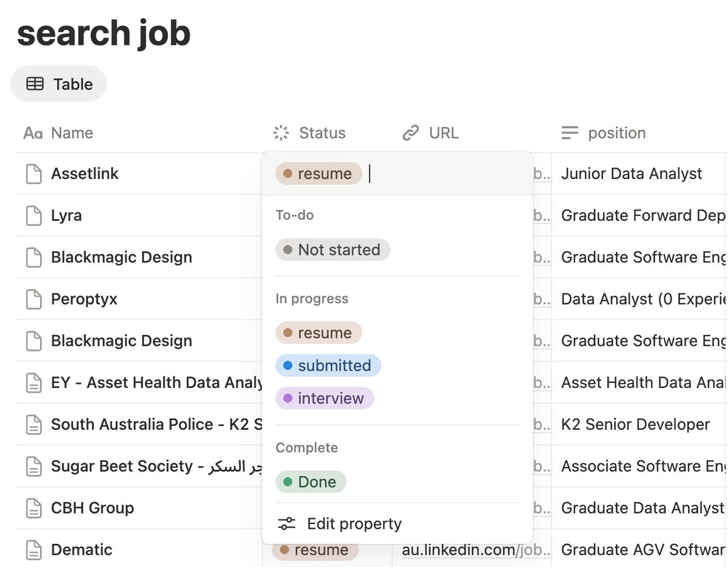Open the au.linkedin.com link in Dematic row

click(x=476, y=550)
